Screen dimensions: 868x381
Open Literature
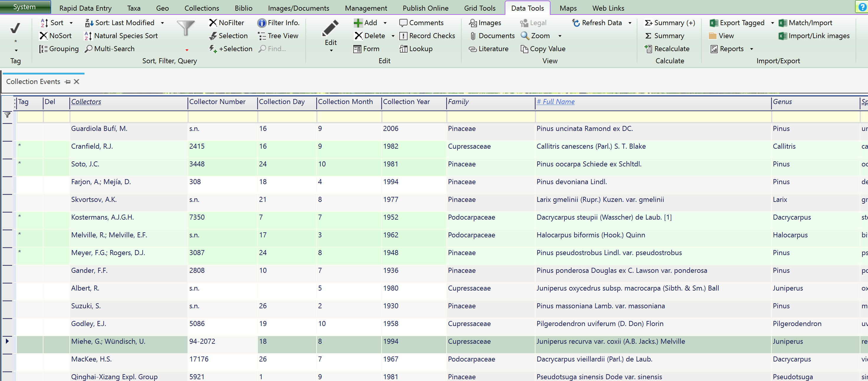coord(488,49)
